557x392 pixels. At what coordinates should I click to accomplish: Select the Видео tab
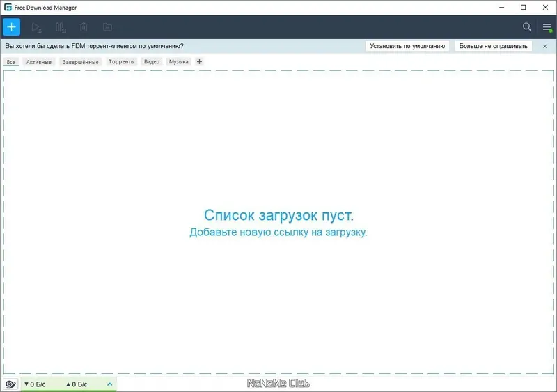152,62
